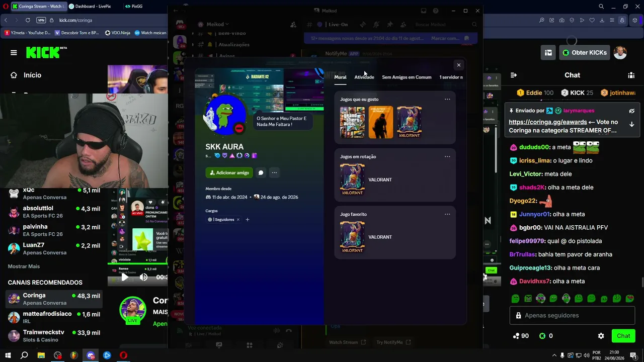This screenshot has height=362, width=644.
Task: Open options for Jogos em rotação
Action: [447, 156]
